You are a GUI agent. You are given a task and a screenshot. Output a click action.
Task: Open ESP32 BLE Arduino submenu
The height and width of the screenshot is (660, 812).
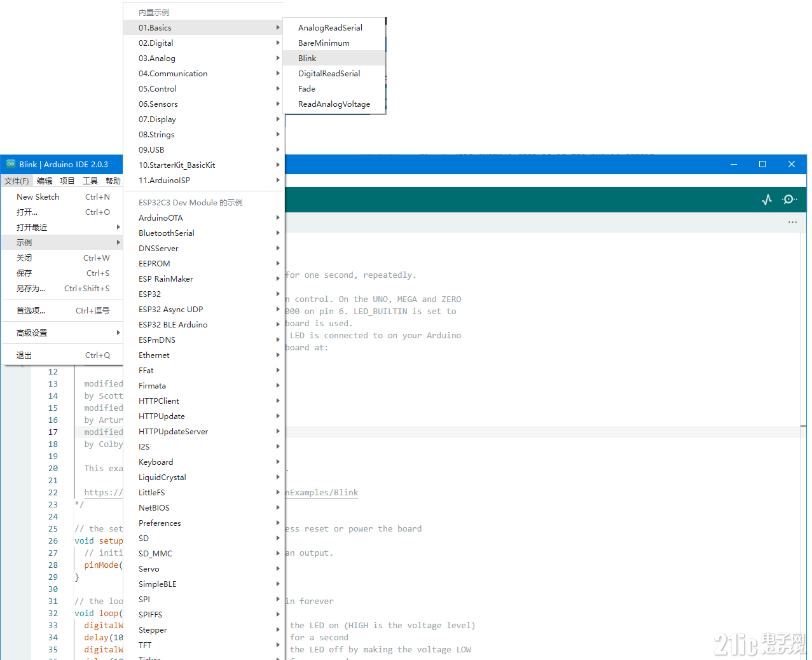[203, 325]
